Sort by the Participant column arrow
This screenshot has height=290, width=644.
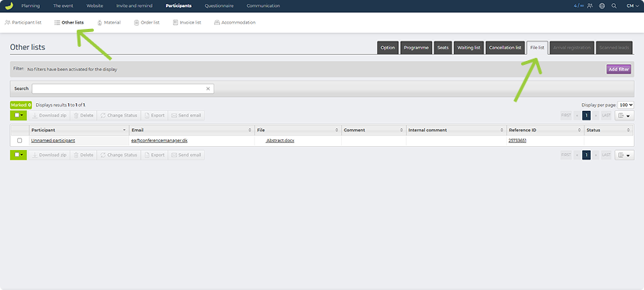(124, 130)
